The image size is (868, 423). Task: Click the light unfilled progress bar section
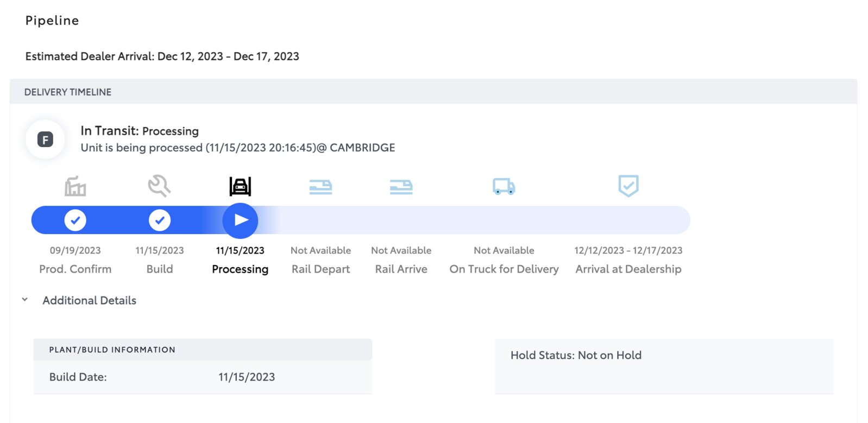pyautogui.click(x=462, y=220)
